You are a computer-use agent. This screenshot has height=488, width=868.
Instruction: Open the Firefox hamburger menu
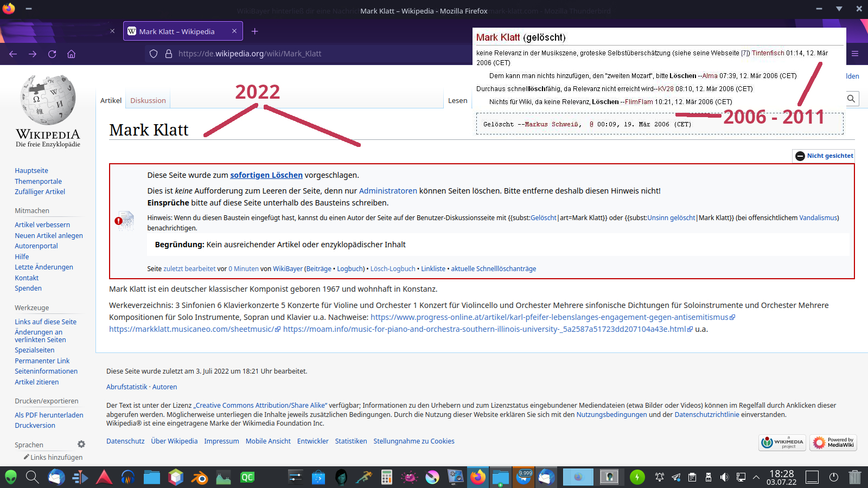tap(855, 54)
